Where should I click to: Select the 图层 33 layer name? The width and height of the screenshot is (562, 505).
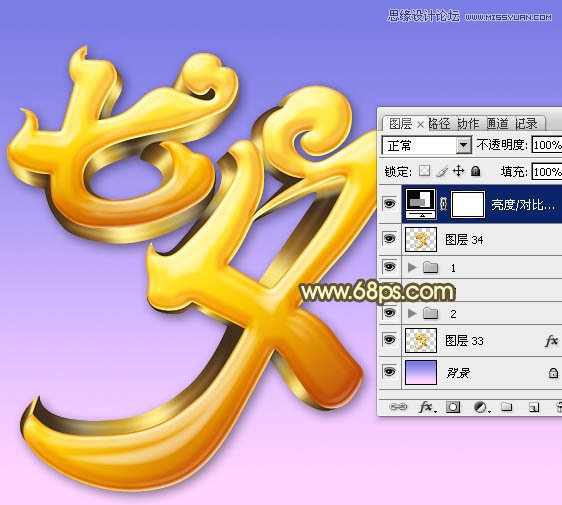(464, 340)
